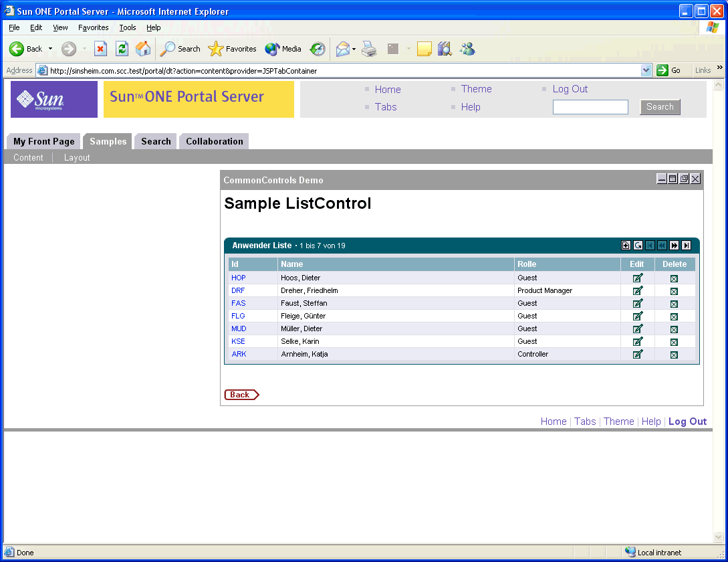This screenshot has height=562, width=728.
Task: Maximize the CommonControls Demo portlet
Action: [x=673, y=179]
